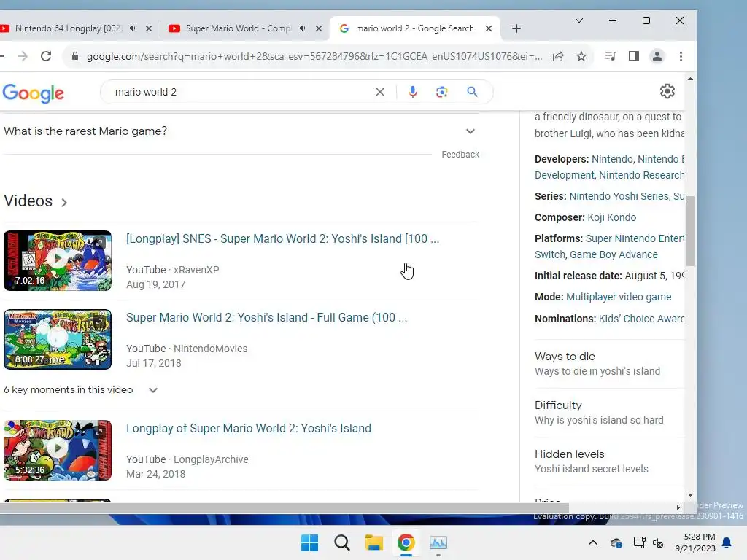Click the Chrome taskbar icon
The width and height of the screenshot is (747, 560).
click(406, 542)
